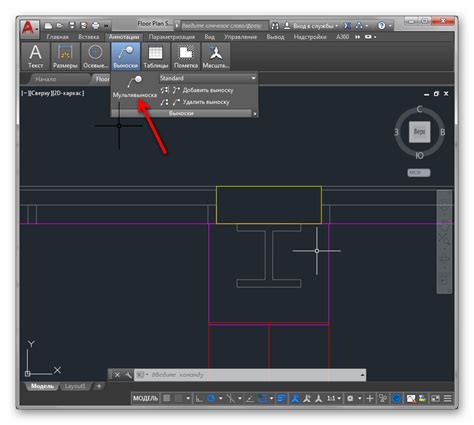Click the 'В' east label on ViewCube compass
This screenshot has height=425, width=474.
pos(443,132)
